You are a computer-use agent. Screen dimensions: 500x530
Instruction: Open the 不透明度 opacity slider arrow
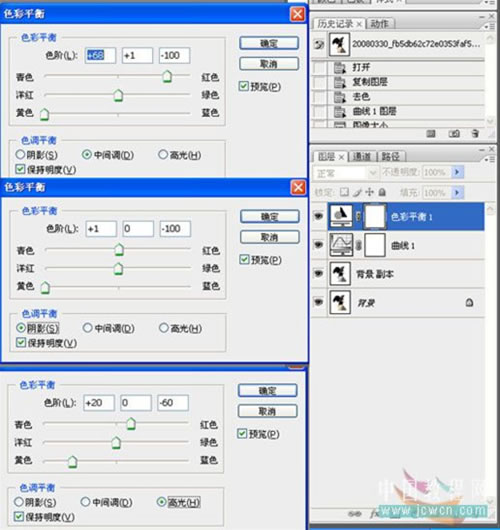tap(457, 172)
